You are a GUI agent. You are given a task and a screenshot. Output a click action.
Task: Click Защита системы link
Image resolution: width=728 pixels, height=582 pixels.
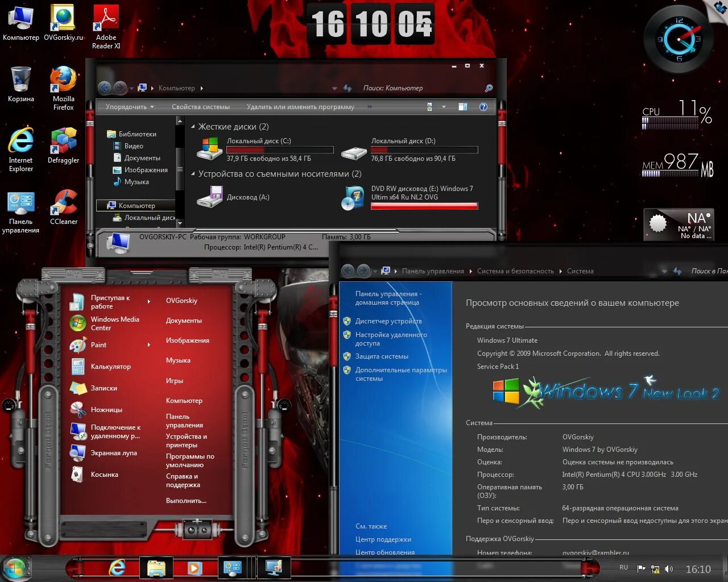[382, 356]
